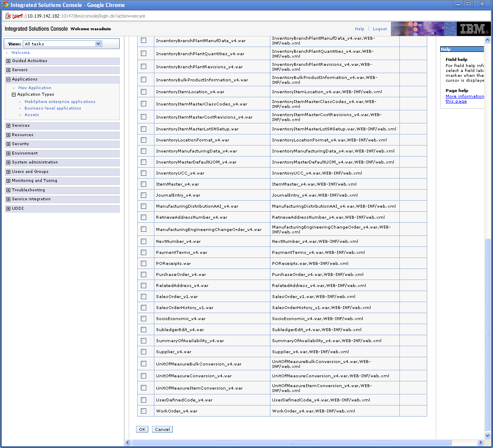Image resolution: width=493 pixels, height=448 pixels.
Task: Tick the checkbox for InventoryItemLocation_v4.war
Action: pyautogui.click(x=143, y=92)
